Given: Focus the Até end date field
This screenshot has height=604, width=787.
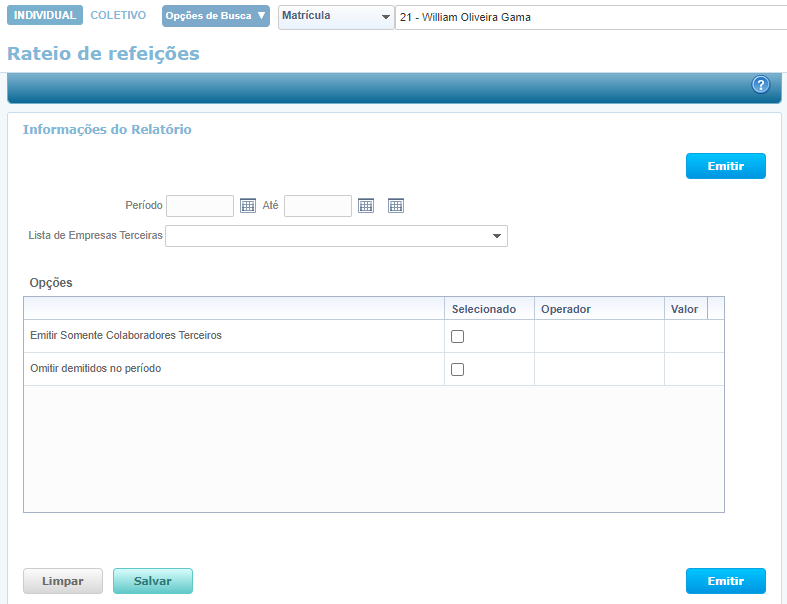Looking at the screenshot, I should coord(318,206).
